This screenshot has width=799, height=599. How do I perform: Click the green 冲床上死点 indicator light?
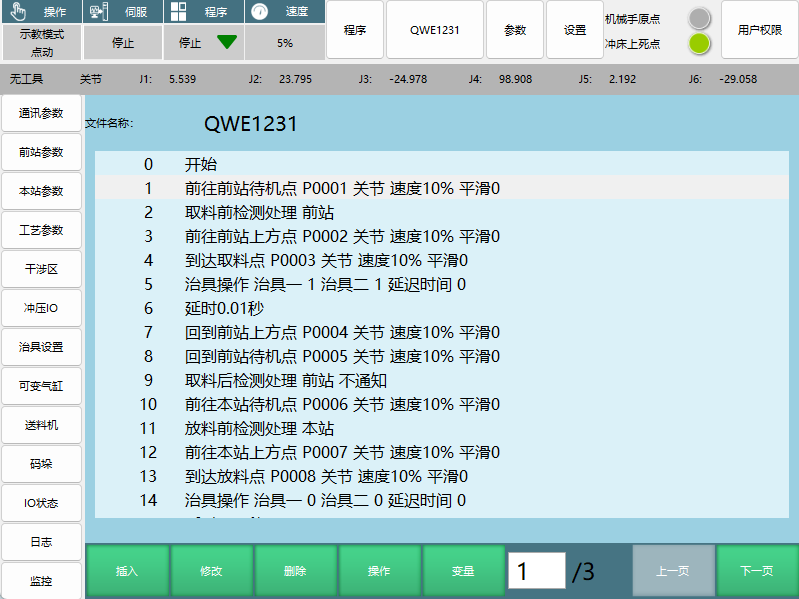coord(699,43)
